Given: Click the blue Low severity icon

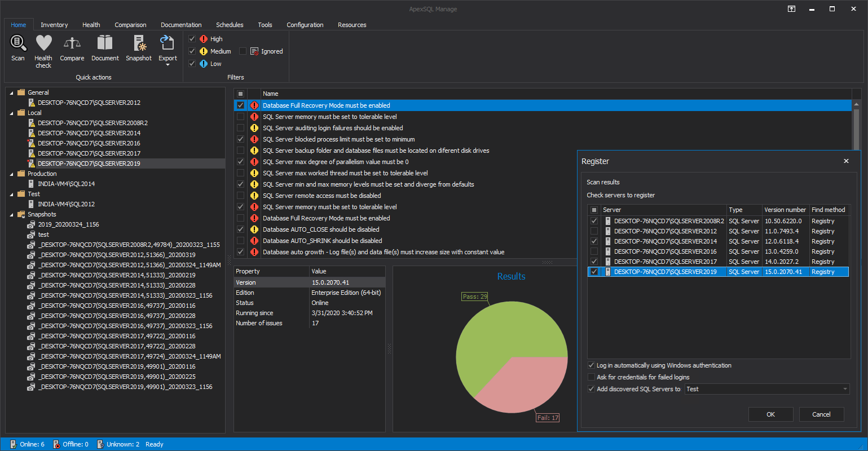Looking at the screenshot, I should (x=204, y=64).
